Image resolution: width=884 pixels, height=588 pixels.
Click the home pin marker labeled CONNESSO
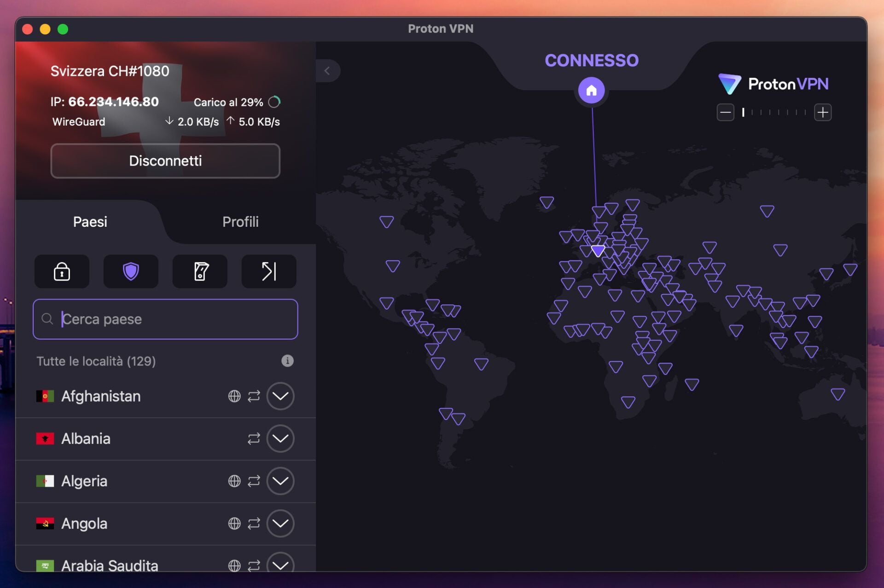click(x=592, y=90)
